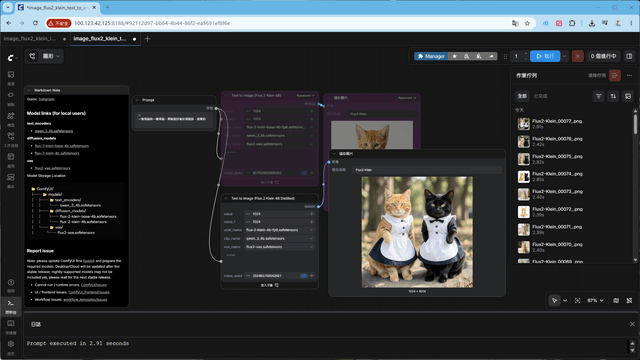Screen dimensions: 640x360
Task: Click the browser translate icon
Action: 515,23
